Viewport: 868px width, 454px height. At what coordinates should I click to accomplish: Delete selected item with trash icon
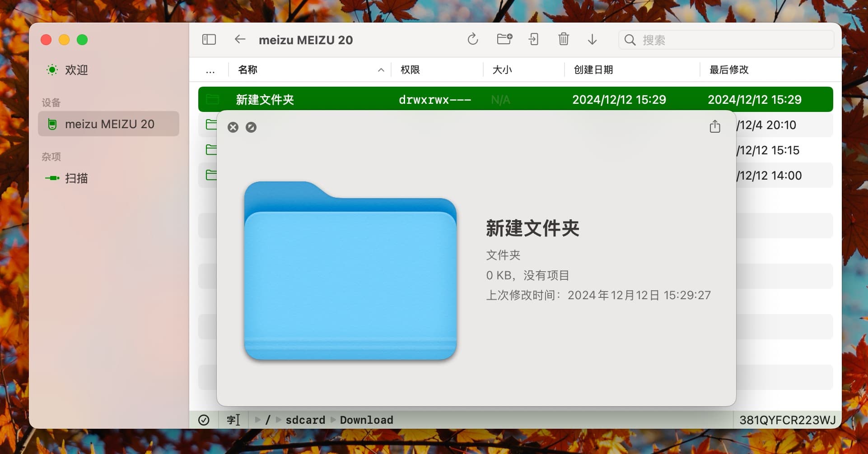pos(563,40)
